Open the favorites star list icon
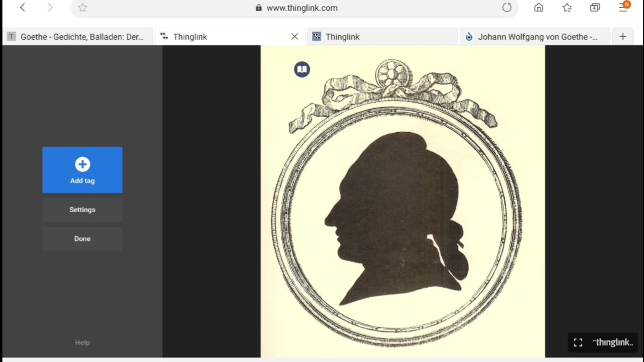 pyautogui.click(x=567, y=8)
